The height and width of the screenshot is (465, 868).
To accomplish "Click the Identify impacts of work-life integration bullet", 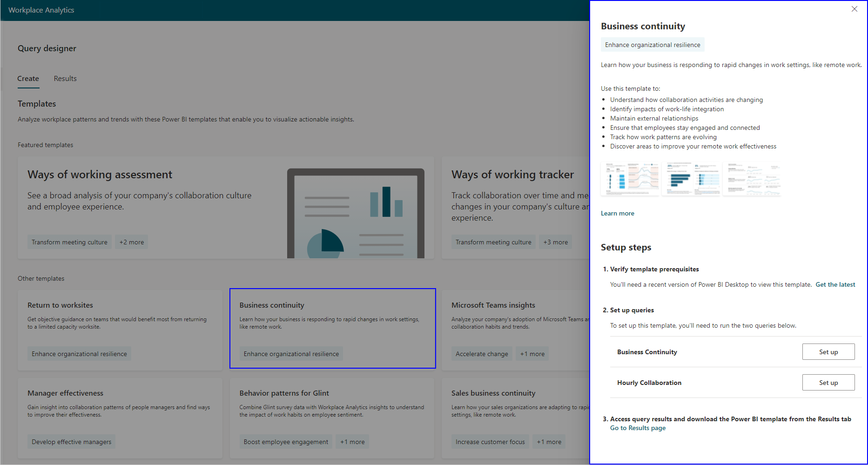I will [x=667, y=109].
